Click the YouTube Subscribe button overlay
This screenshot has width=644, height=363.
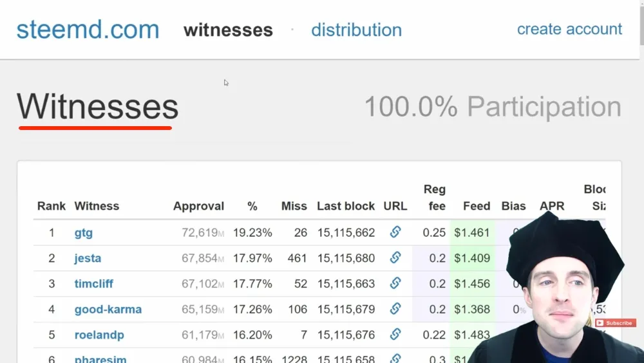(x=615, y=323)
